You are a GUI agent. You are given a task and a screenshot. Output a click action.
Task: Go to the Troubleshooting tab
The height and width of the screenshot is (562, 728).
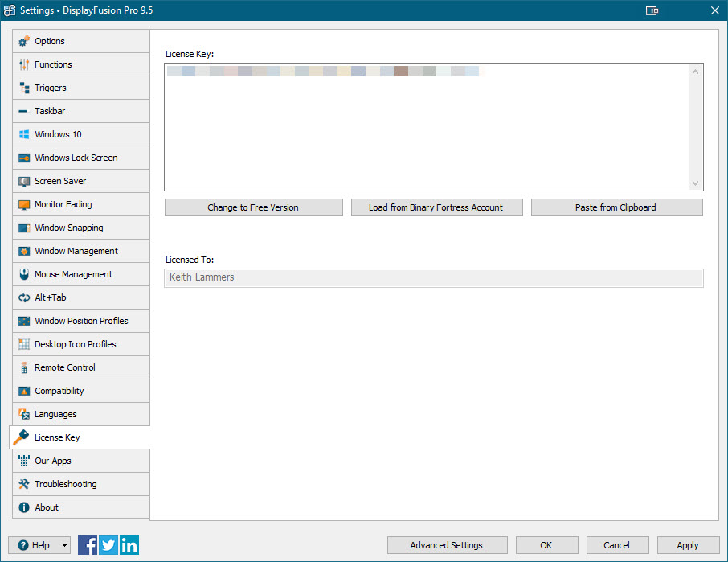(x=81, y=484)
